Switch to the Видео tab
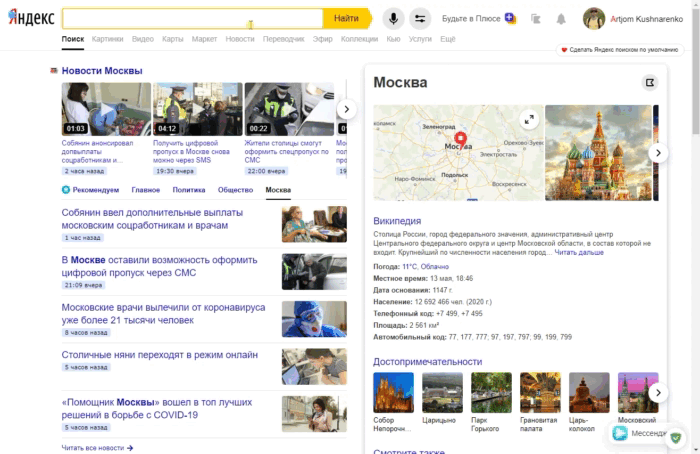Screen dimensions: 700x454 [142, 39]
